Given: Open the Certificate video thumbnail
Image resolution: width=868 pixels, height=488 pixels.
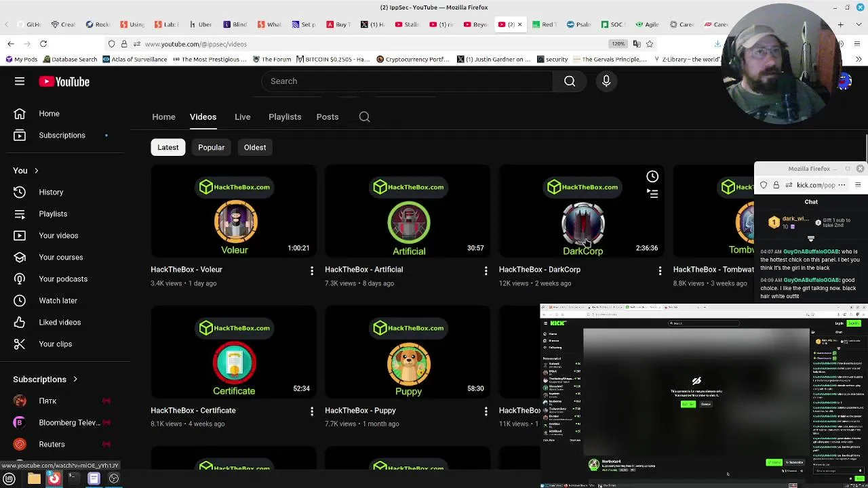Looking at the screenshot, I should 233,352.
